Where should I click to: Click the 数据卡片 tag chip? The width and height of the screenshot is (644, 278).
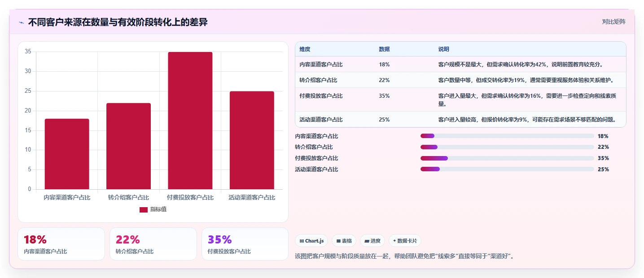coord(405,241)
